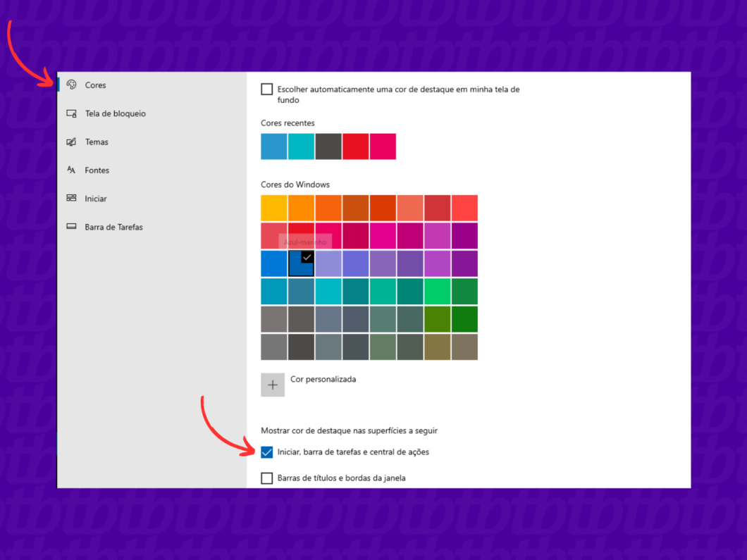Click the checkmark on the selected navy color
Image resolution: width=747 pixels, height=560 pixels.
click(x=305, y=258)
